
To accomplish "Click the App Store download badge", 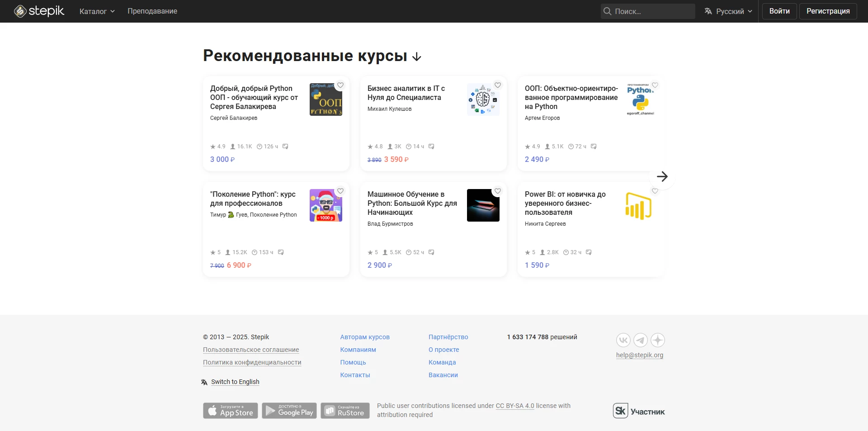I will 231,411.
